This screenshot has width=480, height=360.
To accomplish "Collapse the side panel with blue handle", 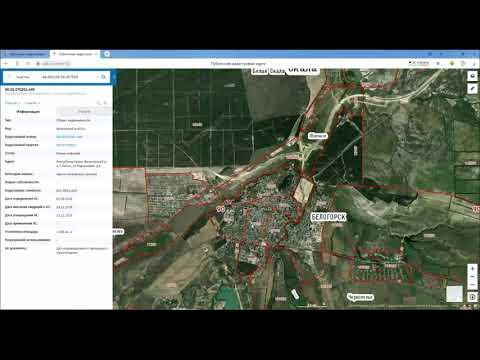I will [x=114, y=77].
